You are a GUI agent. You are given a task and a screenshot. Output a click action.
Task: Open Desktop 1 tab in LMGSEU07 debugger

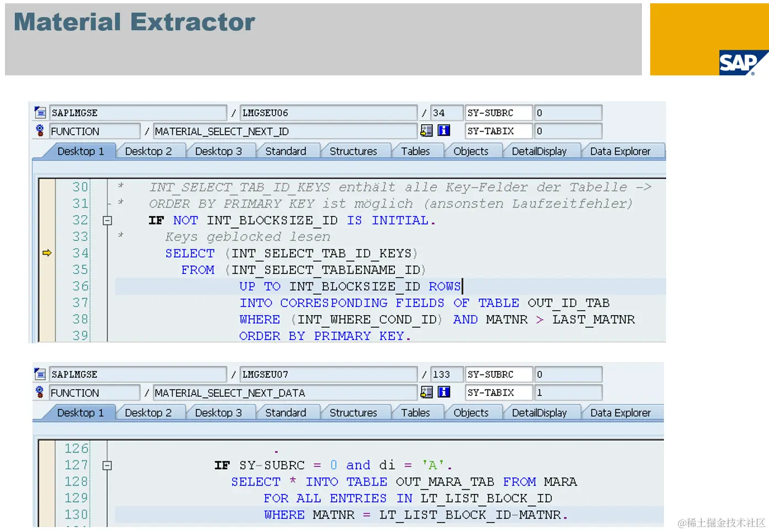[80, 413]
